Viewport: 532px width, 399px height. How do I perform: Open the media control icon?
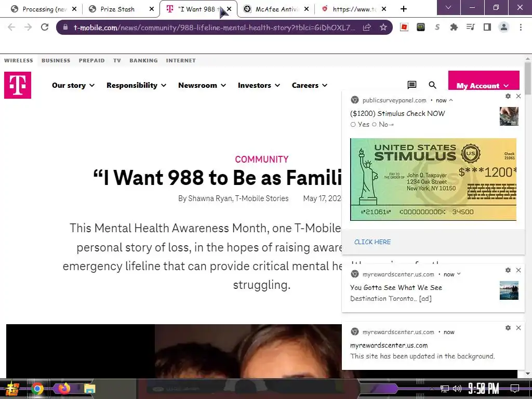471,27
